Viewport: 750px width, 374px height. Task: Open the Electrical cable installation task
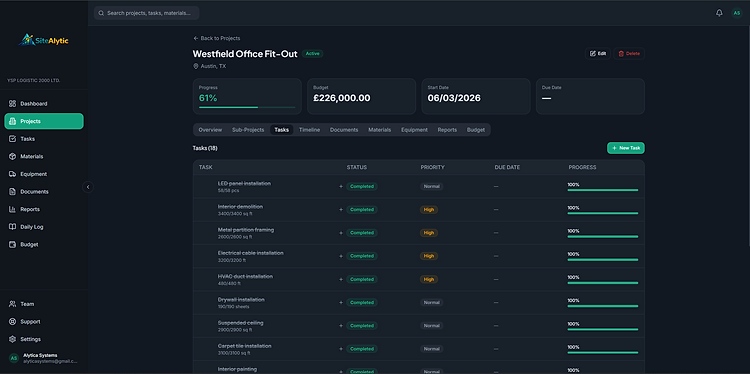[x=251, y=253]
